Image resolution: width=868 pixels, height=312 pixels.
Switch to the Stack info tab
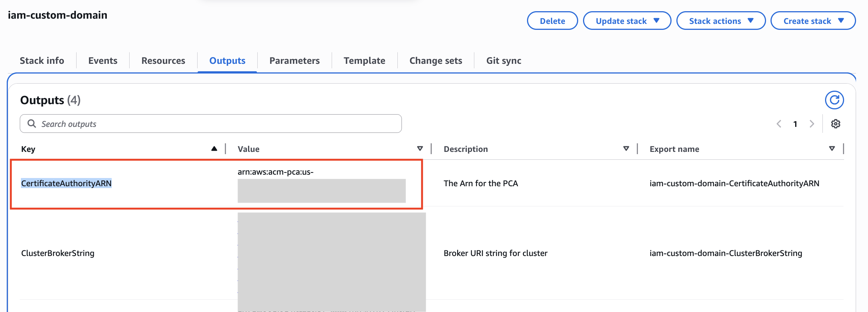42,60
